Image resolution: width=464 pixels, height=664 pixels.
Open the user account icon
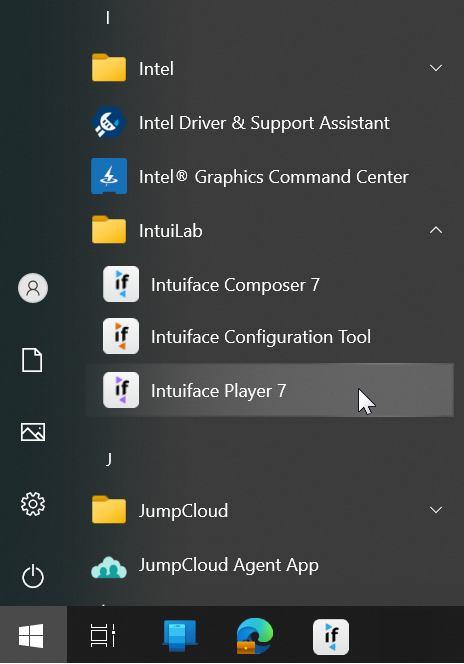pyautogui.click(x=33, y=288)
